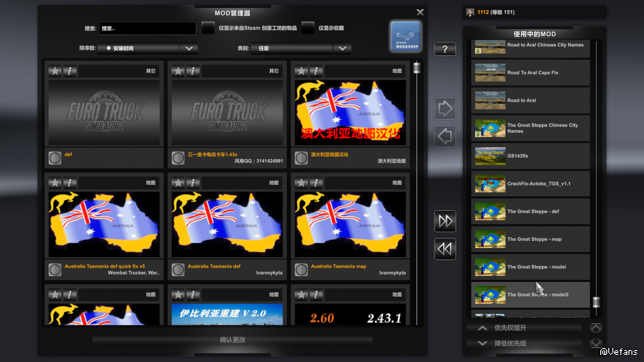The width and height of the screenshot is (644, 362).
Task: Toggle round button for "Australia Tasmania def quick fix v5"
Action: click(55, 270)
